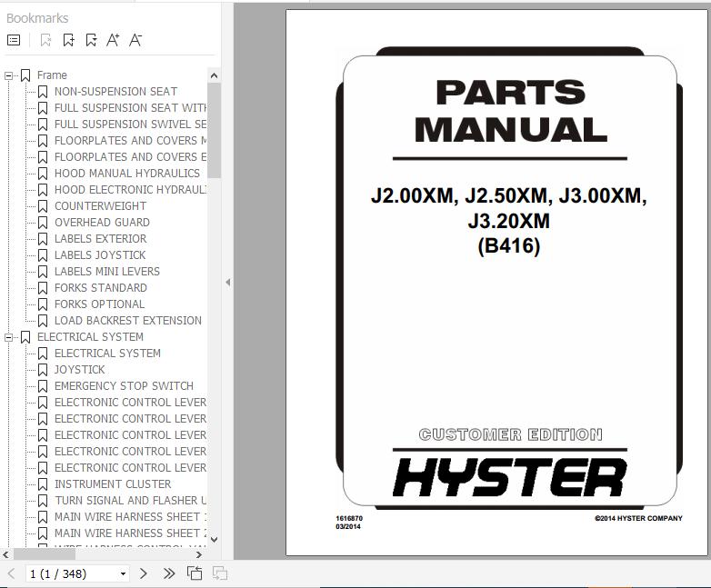This screenshot has height=588, width=711.
Task: Click the bookmark icon beside COUNTERWEIGHT
Action: (43, 206)
